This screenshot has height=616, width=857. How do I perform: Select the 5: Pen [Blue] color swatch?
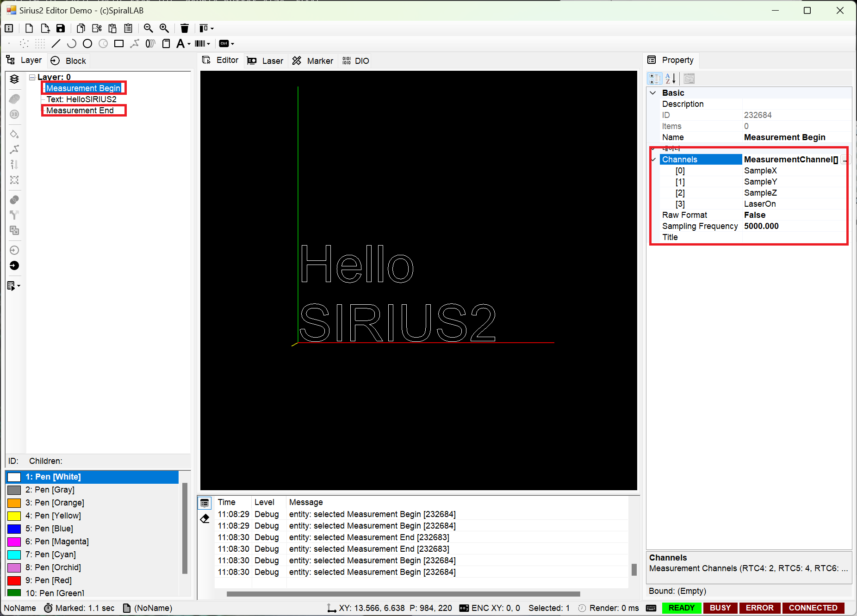14,529
